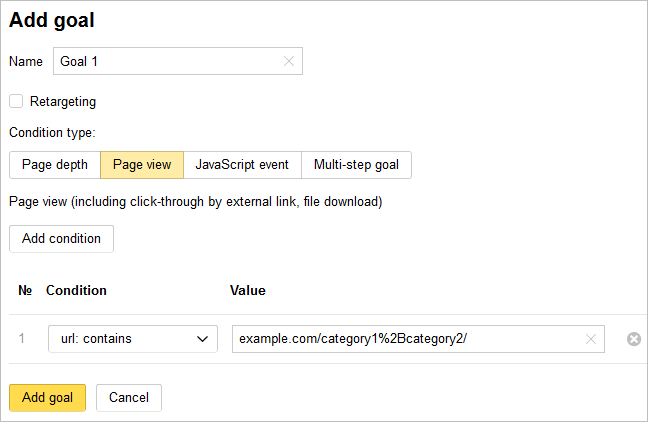Select the Page view condition type
This screenshot has height=422, width=648.
coord(142,165)
